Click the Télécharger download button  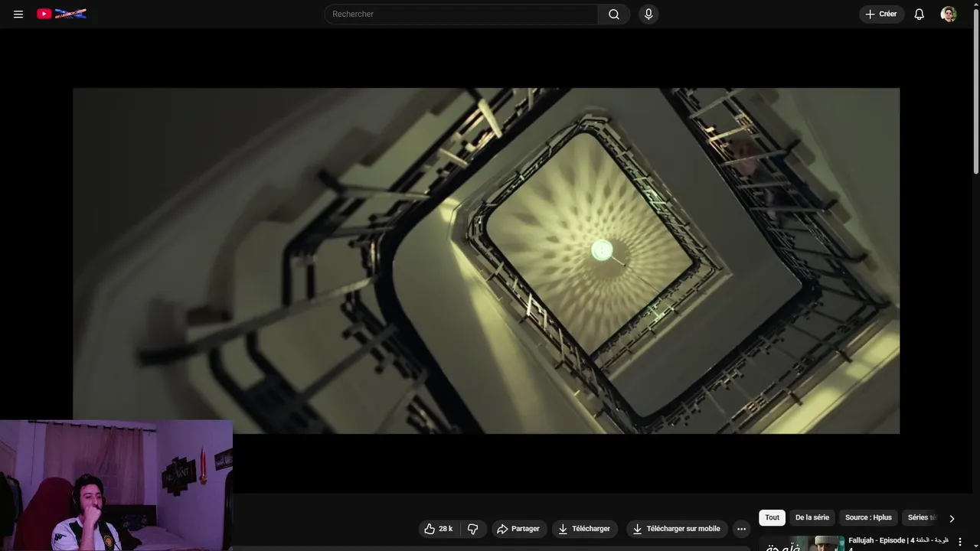[584, 529]
